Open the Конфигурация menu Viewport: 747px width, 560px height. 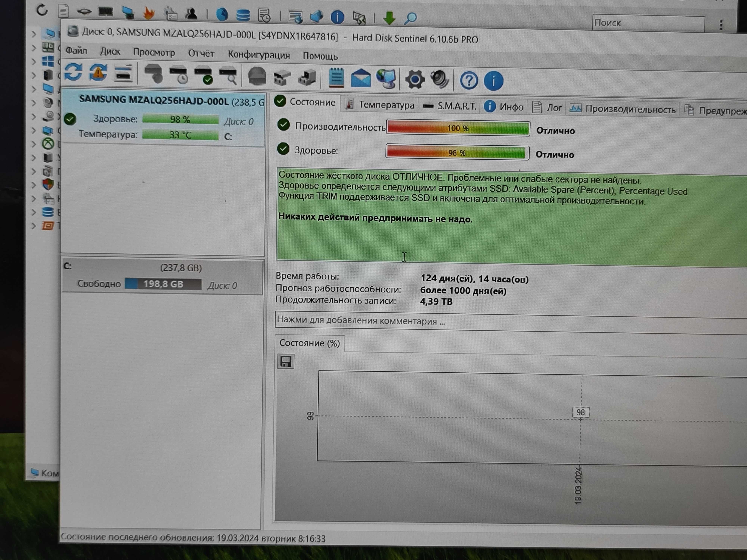click(259, 55)
